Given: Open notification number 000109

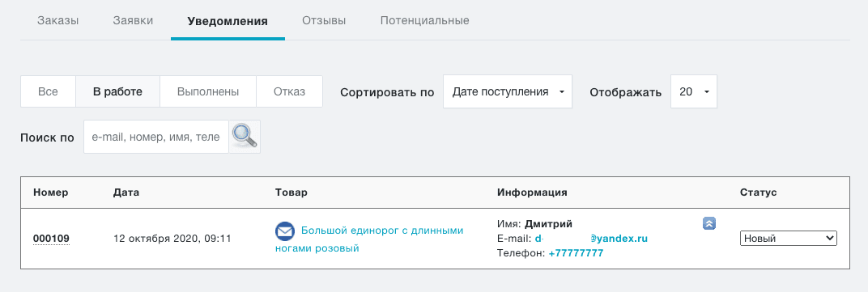Looking at the screenshot, I should tap(51, 239).
